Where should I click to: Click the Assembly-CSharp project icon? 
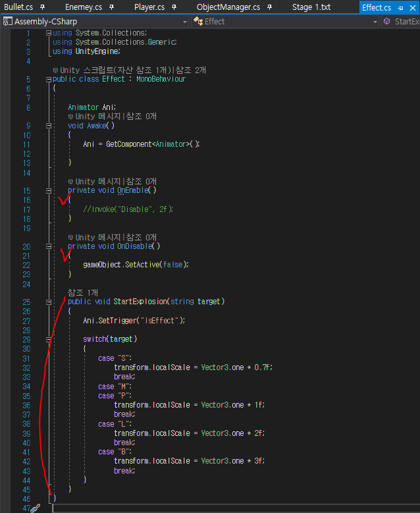tap(7, 22)
